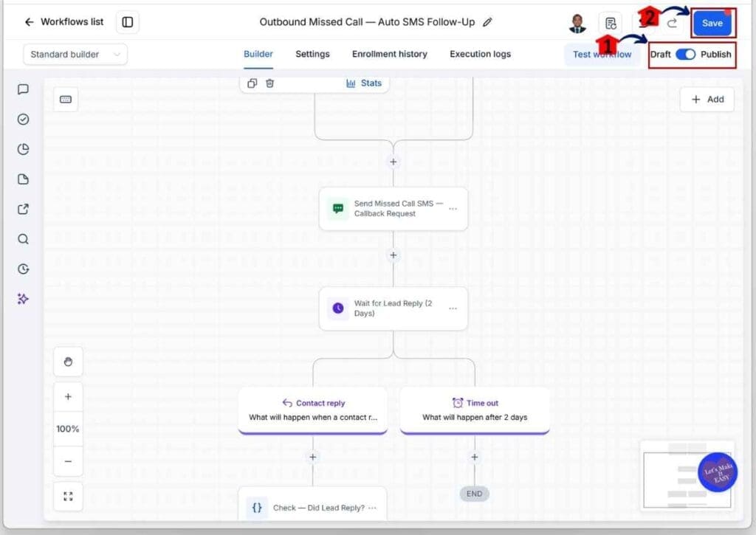Click the redo arrow icon
This screenshot has height=535, width=756.
coord(672,23)
